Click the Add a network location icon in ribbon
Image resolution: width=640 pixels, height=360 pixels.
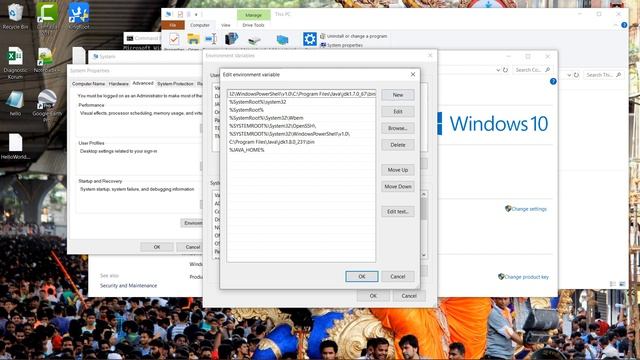(x=282, y=40)
